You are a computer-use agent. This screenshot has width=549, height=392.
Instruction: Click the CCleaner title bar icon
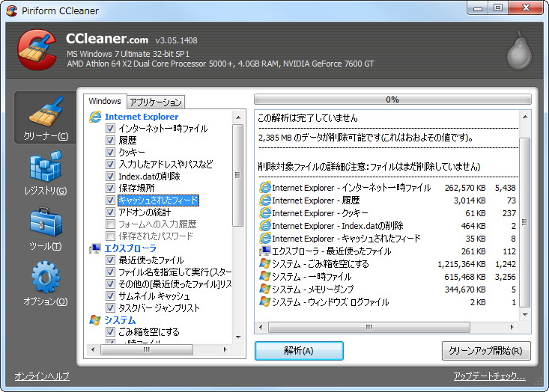12,10
